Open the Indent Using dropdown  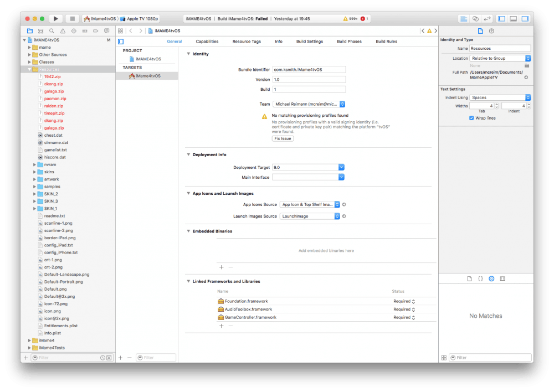coord(500,97)
